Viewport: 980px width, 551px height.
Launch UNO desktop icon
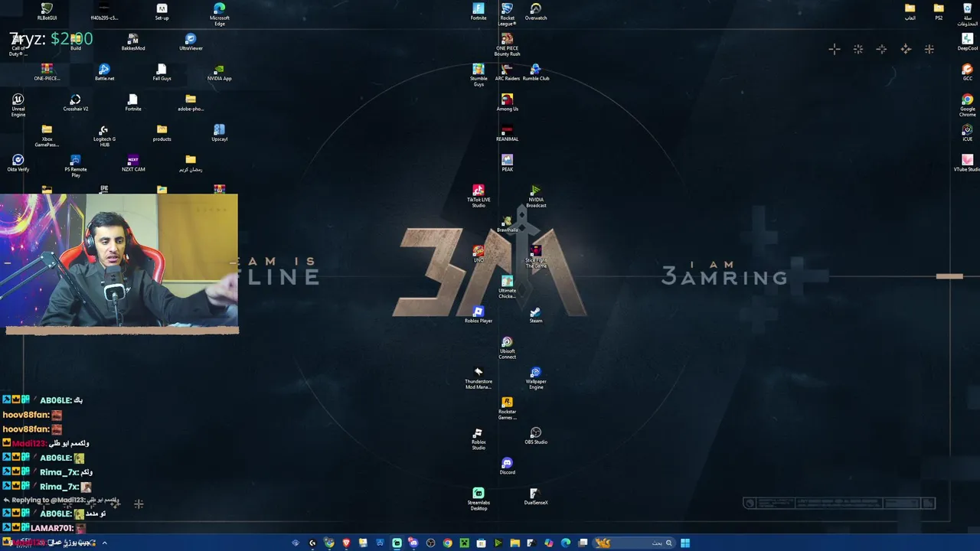pos(479,254)
